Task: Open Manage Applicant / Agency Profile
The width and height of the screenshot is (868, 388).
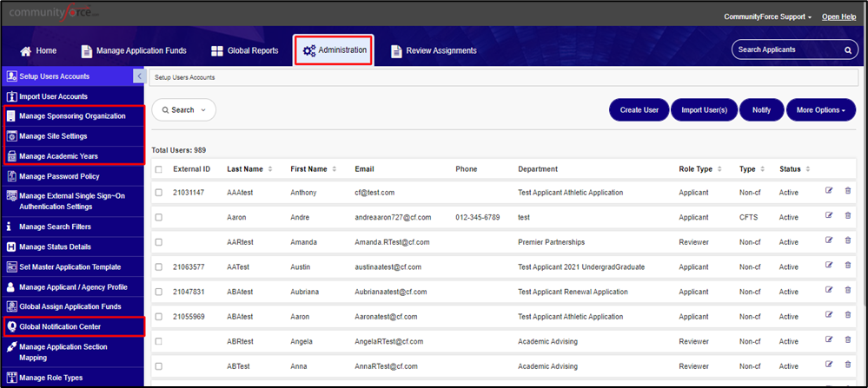Action: pyautogui.click(x=73, y=286)
